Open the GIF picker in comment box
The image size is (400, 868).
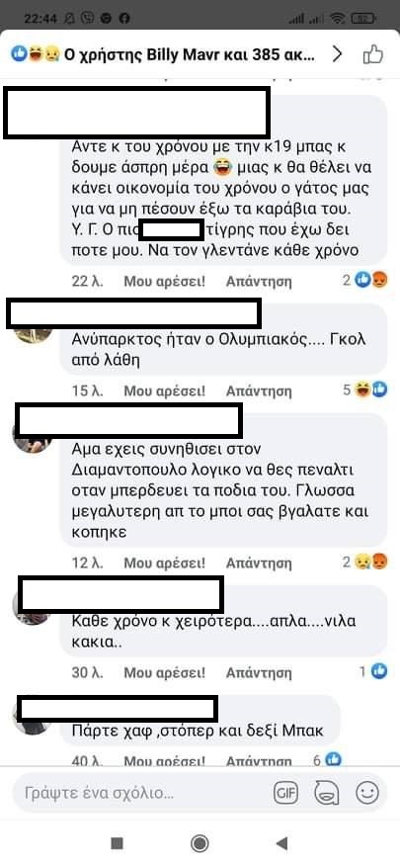[286, 793]
